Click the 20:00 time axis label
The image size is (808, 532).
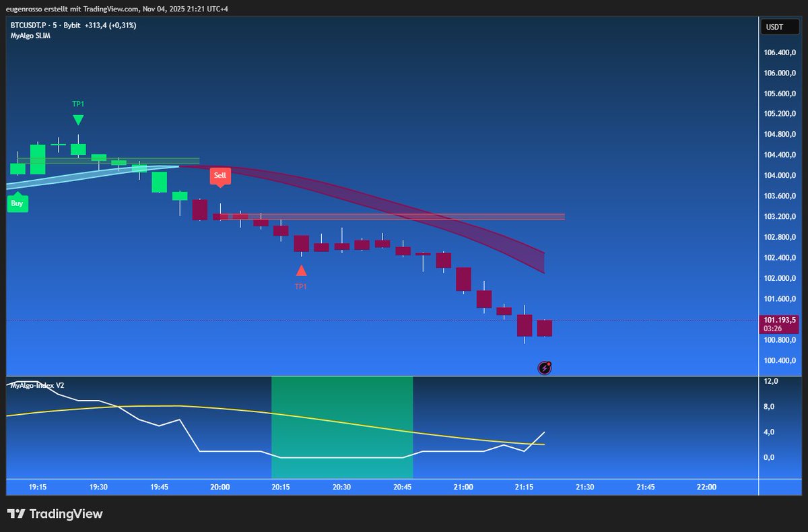(x=220, y=487)
